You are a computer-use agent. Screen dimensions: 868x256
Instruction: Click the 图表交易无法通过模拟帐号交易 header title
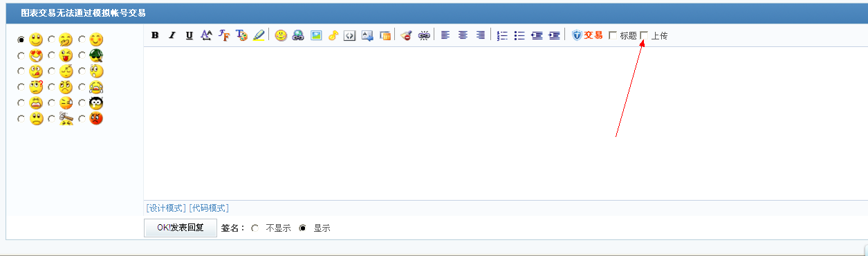[83, 13]
